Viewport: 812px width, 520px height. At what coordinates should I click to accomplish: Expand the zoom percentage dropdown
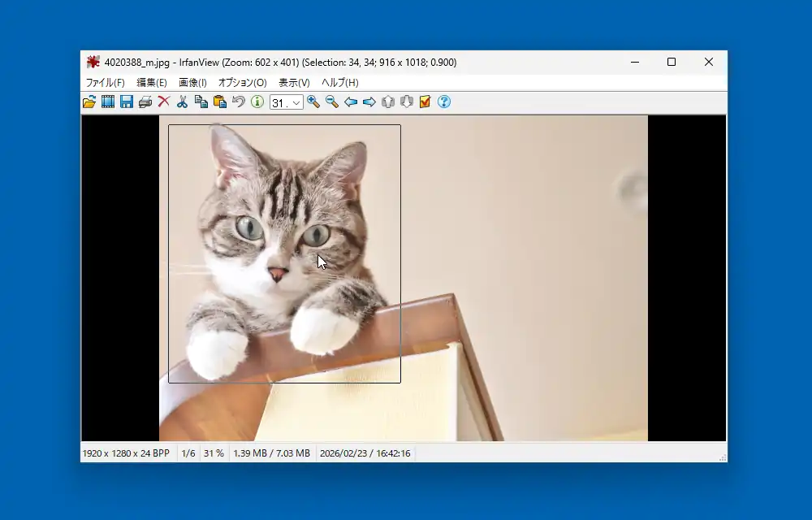[x=296, y=102]
